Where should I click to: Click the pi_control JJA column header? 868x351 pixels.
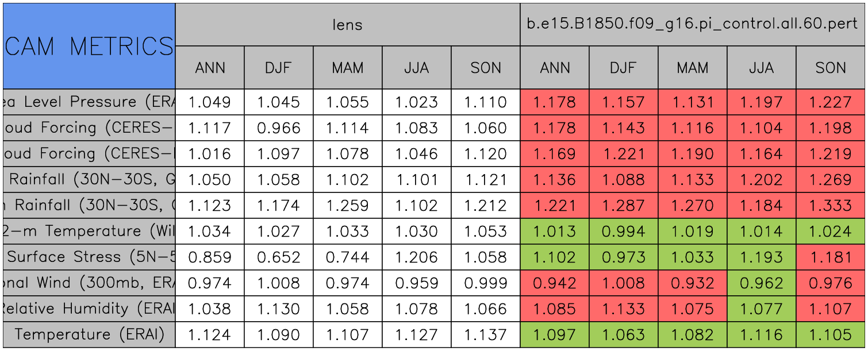click(761, 68)
